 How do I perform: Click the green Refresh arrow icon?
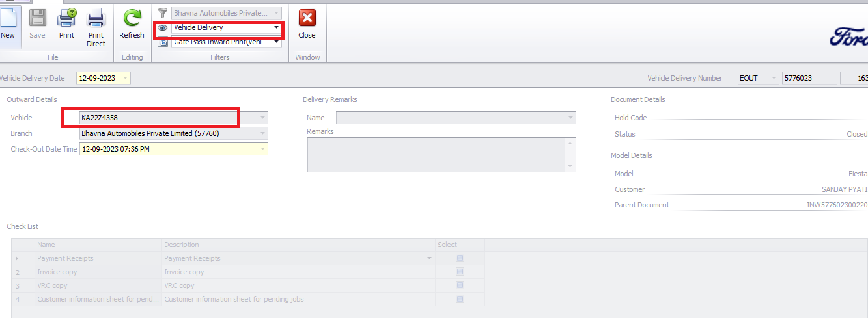(132, 18)
